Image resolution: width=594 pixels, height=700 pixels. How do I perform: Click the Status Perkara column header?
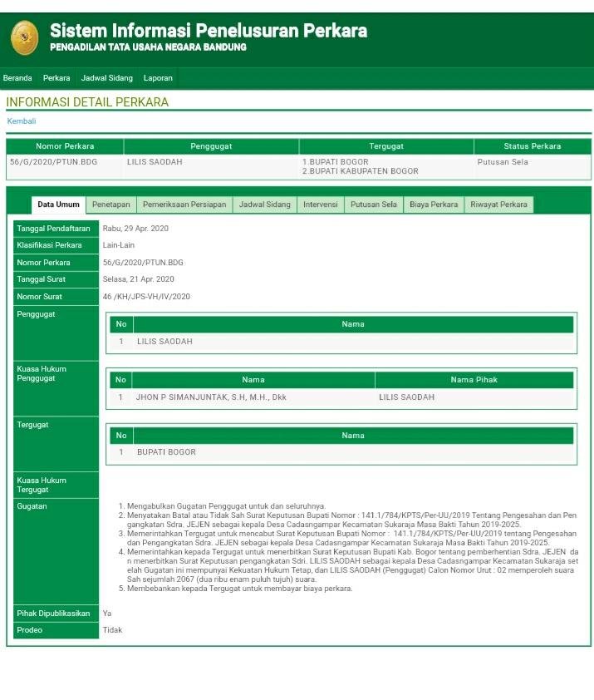pyautogui.click(x=532, y=146)
